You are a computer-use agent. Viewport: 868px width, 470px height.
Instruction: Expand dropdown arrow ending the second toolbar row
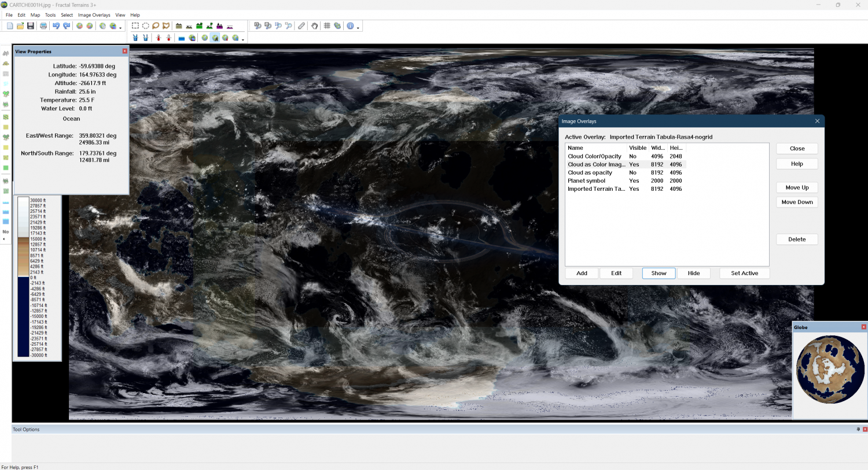(243, 39)
